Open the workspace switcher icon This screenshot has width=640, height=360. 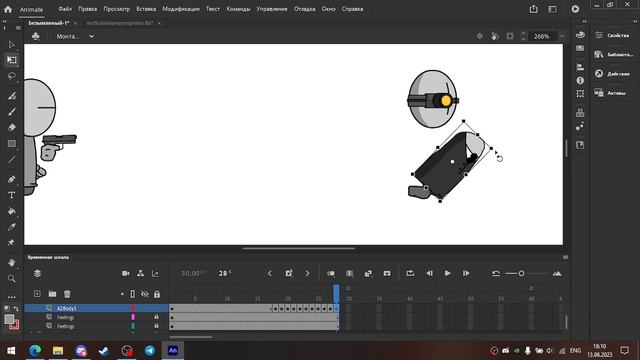pos(552,9)
